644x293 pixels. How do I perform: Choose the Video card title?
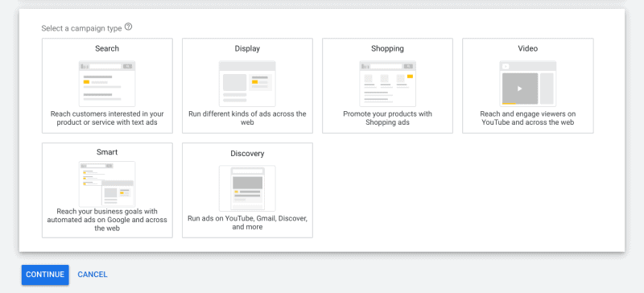pos(528,48)
